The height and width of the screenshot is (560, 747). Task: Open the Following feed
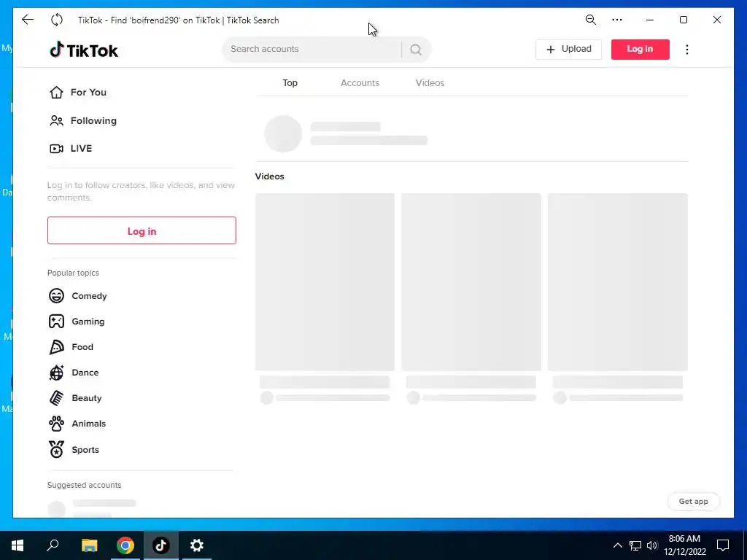83,120
